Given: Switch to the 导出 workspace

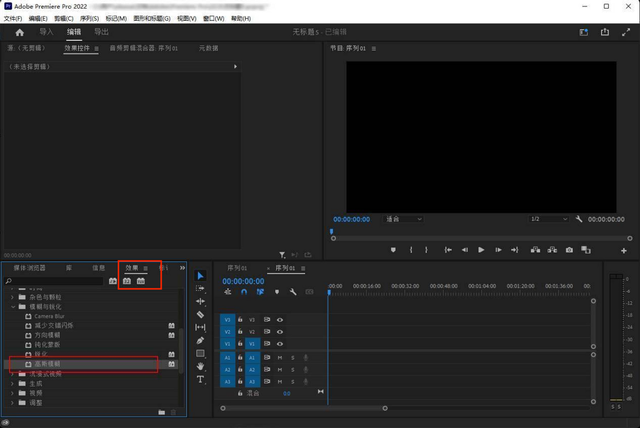Looking at the screenshot, I should (x=102, y=32).
